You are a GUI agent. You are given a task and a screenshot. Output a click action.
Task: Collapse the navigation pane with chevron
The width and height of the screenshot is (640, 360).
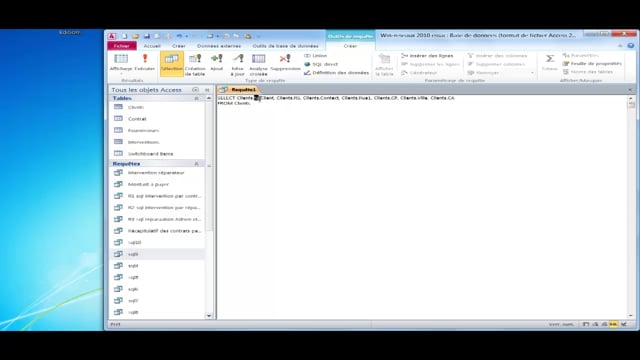tap(207, 90)
